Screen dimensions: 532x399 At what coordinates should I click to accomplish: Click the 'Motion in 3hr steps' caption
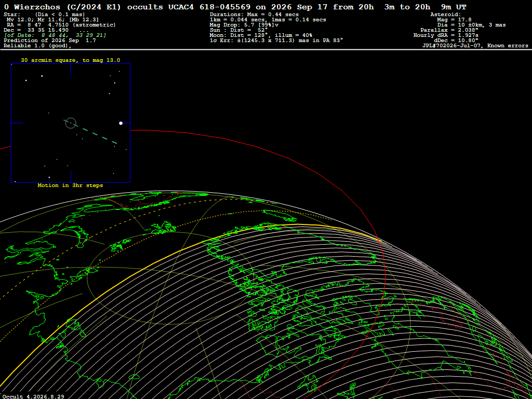[x=70, y=185]
